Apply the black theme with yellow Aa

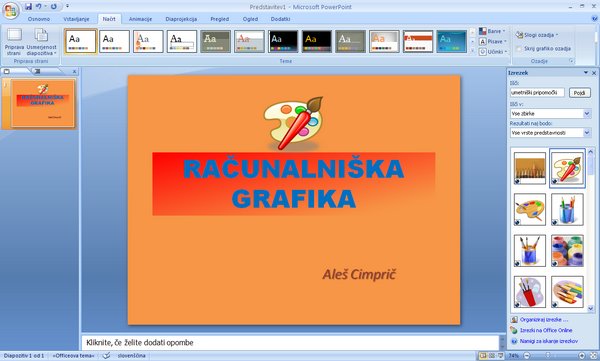pyautogui.click(x=316, y=41)
